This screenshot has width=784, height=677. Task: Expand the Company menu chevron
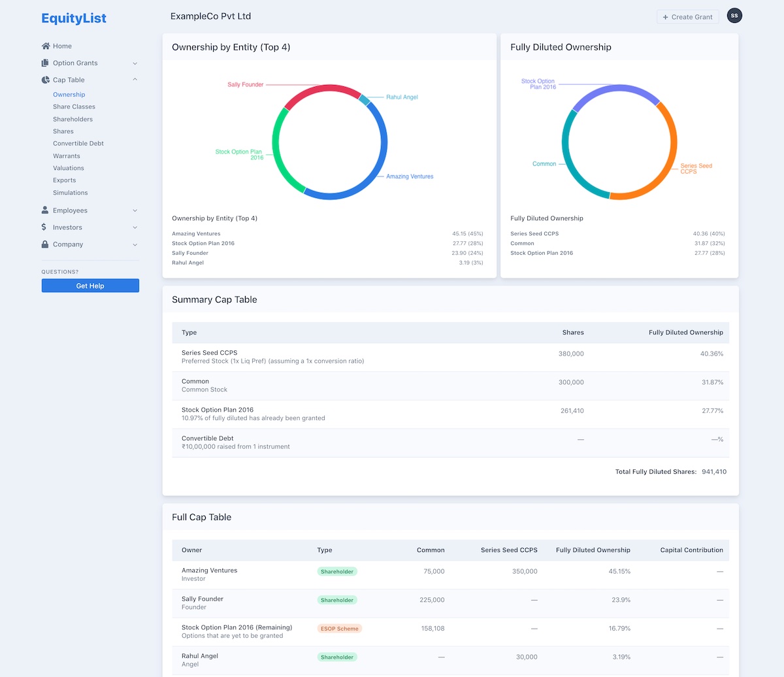(135, 244)
